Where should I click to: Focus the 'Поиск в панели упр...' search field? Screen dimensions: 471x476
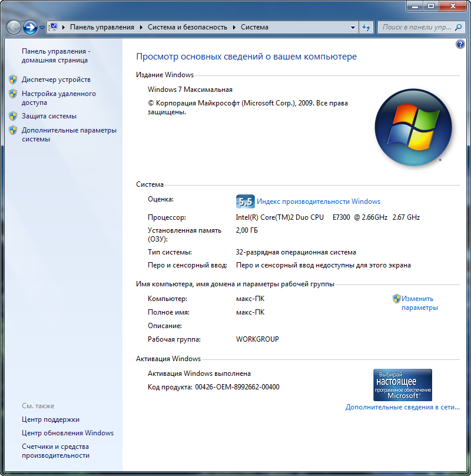[x=416, y=27]
